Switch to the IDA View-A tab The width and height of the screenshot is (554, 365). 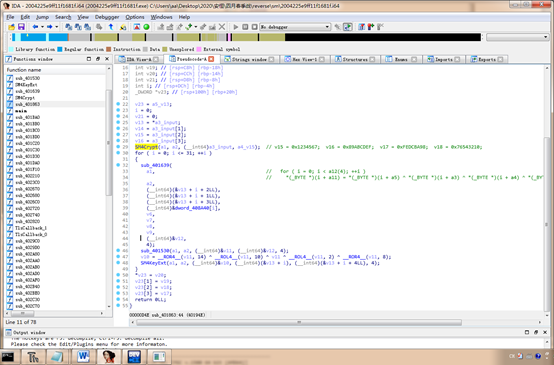pos(139,59)
